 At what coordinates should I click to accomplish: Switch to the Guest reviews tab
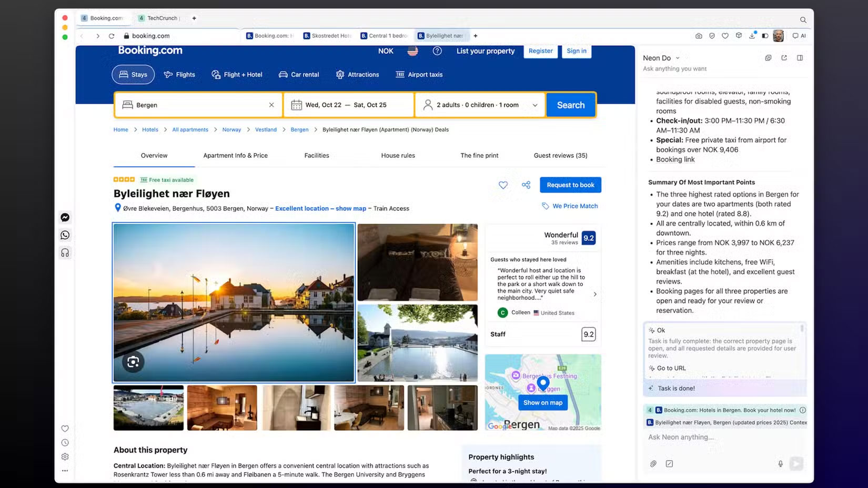[560, 155]
